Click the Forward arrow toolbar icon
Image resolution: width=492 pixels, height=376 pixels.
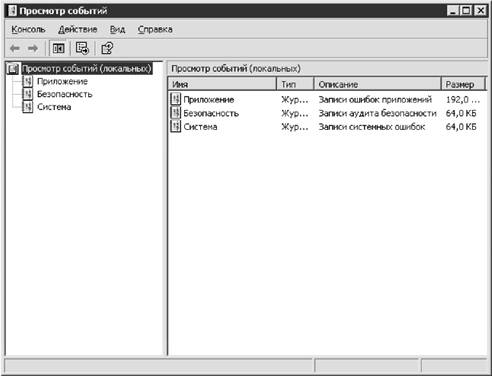(x=33, y=49)
